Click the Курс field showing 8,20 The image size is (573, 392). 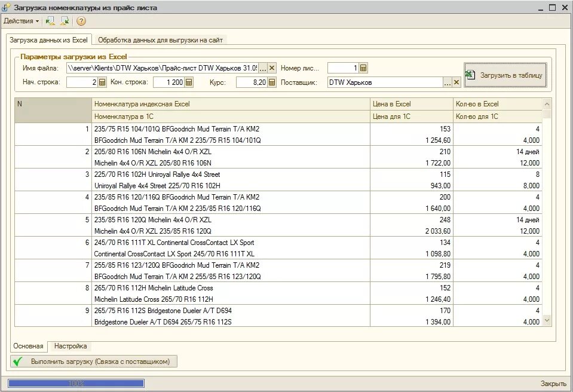pos(252,82)
